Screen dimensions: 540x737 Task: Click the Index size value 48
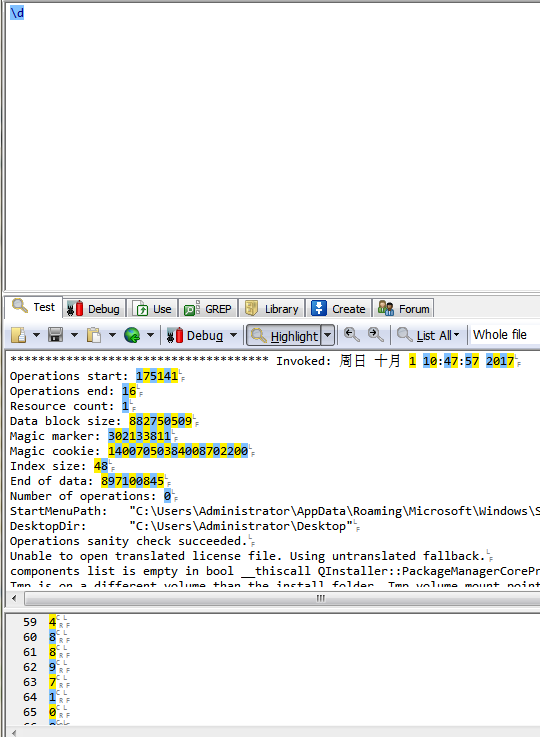[101, 466]
